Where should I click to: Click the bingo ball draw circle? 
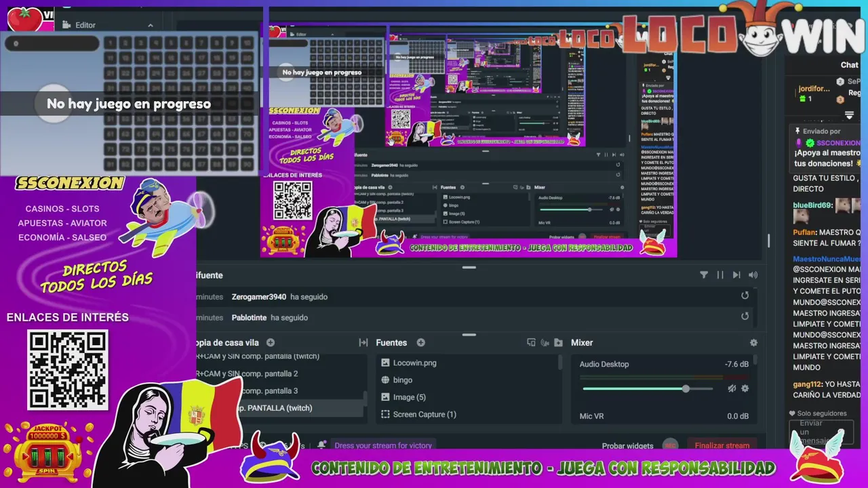point(53,103)
